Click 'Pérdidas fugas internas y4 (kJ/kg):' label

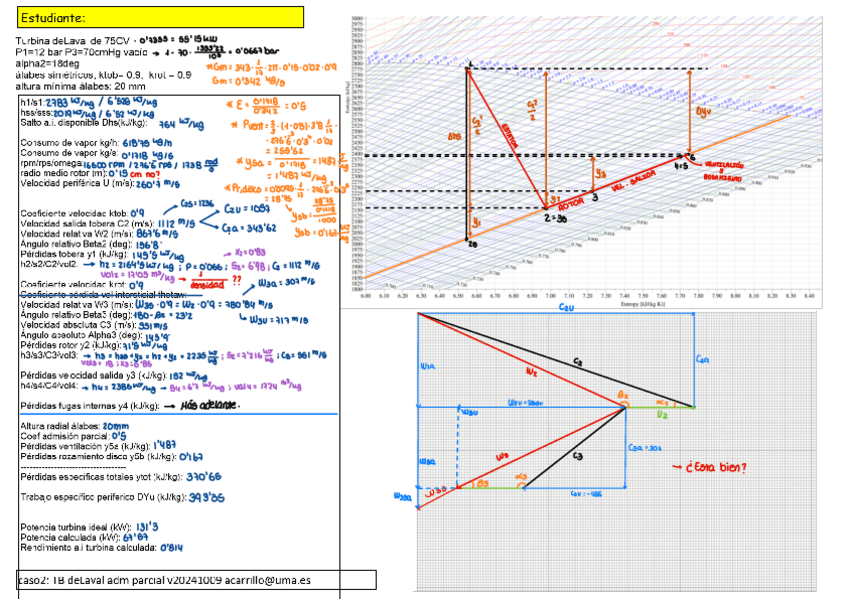[x=90, y=406]
